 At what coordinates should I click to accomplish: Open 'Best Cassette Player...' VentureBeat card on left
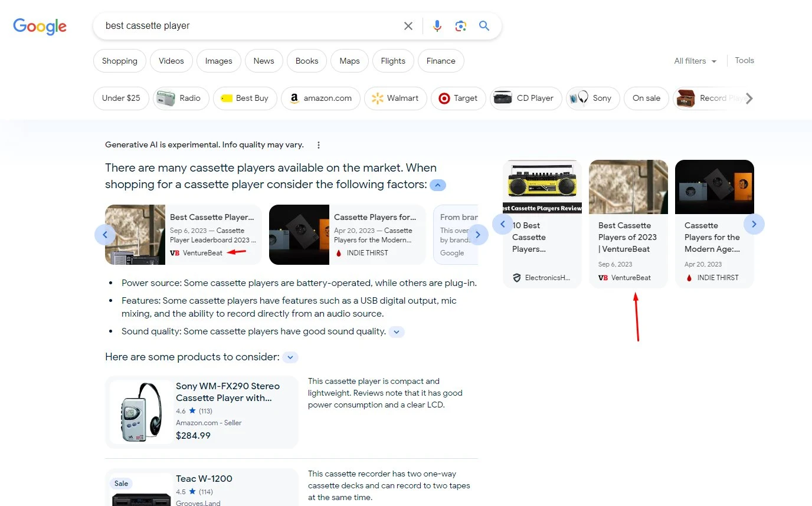[x=184, y=235]
